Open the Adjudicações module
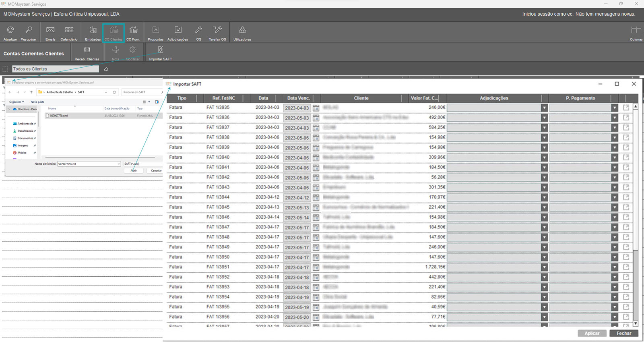644x346 pixels. [178, 30]
